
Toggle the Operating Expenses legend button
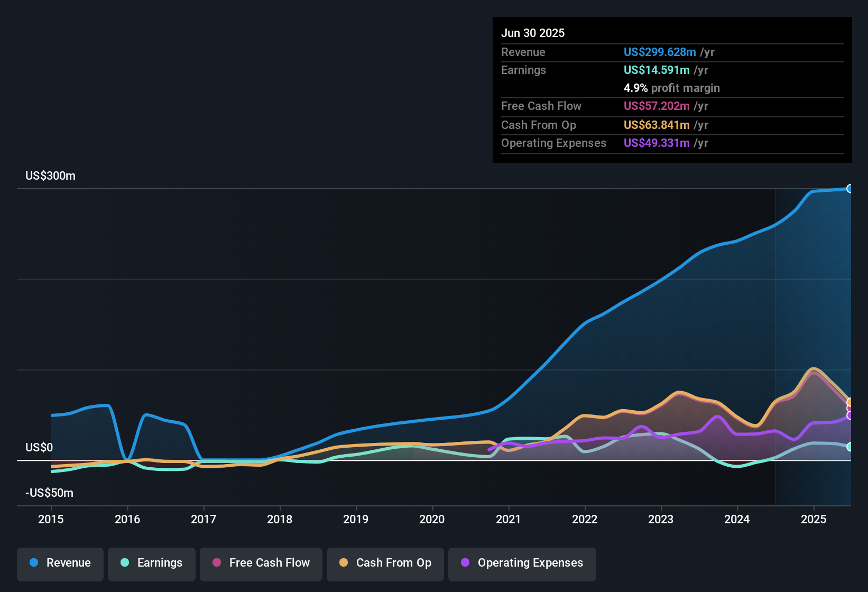pos(522,563)
